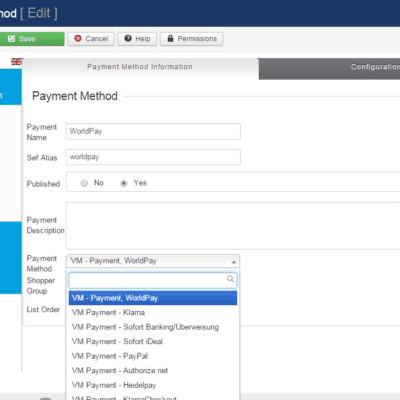This screenshot has width=400, height=400.
Task: Select VM Payment - Sofort Banking/Überweisung option
Action: (153, 327)
